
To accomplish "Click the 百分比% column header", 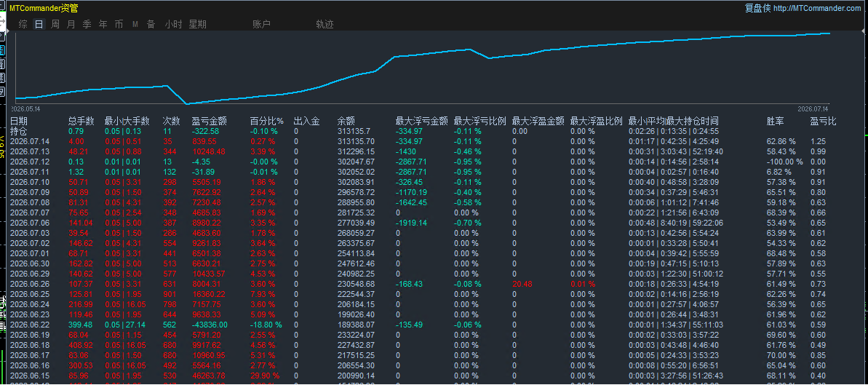I will click(267, 121).
